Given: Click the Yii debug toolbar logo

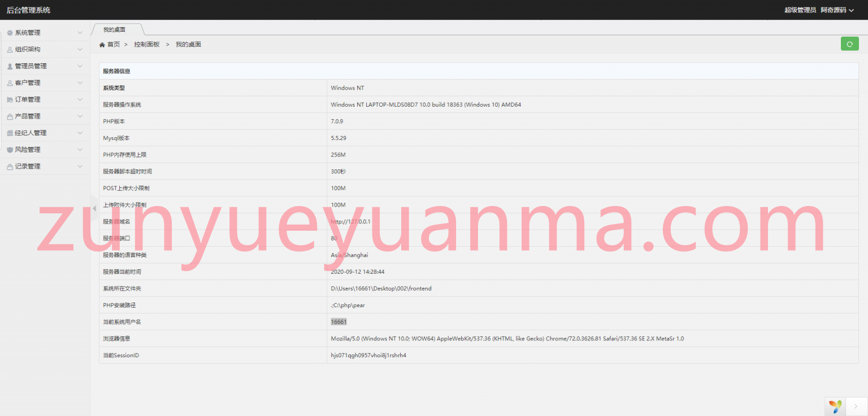Looking at the screenshot, I should (x=835, y=406).
